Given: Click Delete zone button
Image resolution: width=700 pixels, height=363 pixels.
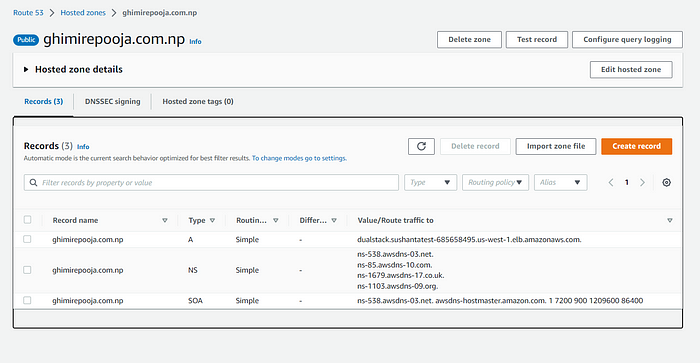Looking at the screenshot, I should (x=469, y=40).
